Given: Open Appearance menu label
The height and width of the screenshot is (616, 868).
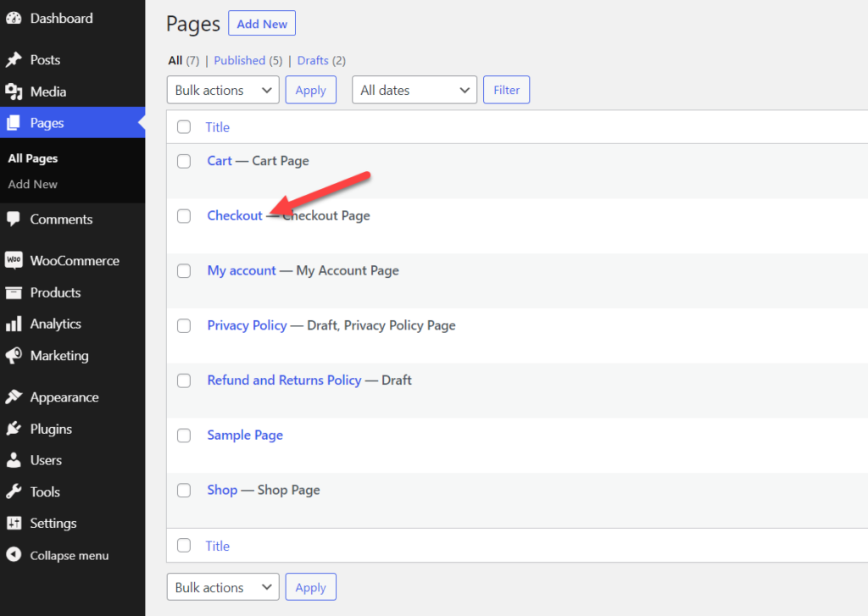Looking at the screenshot, I should coord(64,397).
